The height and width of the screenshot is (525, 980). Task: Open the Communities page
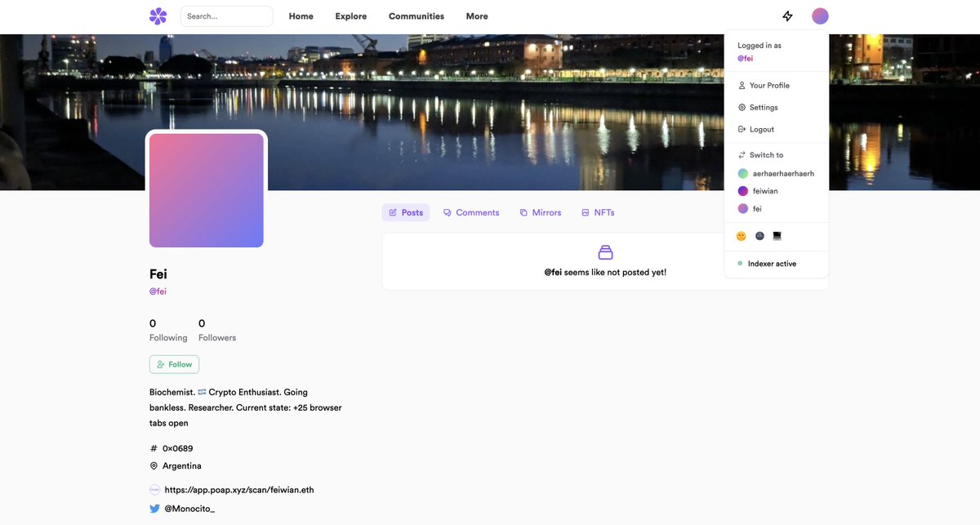coord(416,16)
